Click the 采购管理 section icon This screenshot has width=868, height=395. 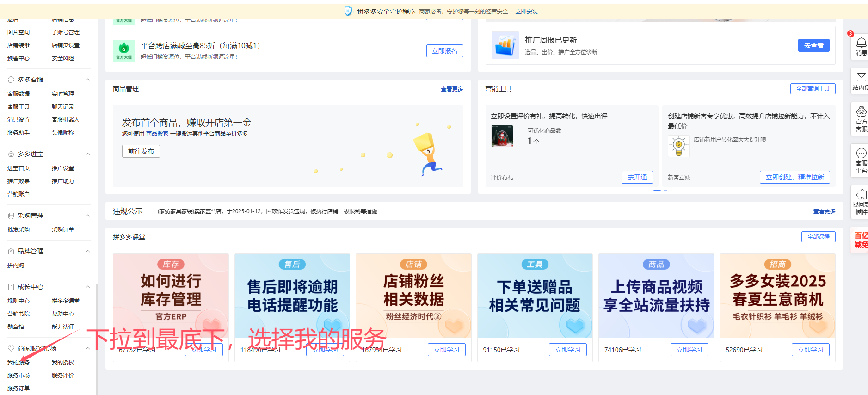[x=11, y=216]
